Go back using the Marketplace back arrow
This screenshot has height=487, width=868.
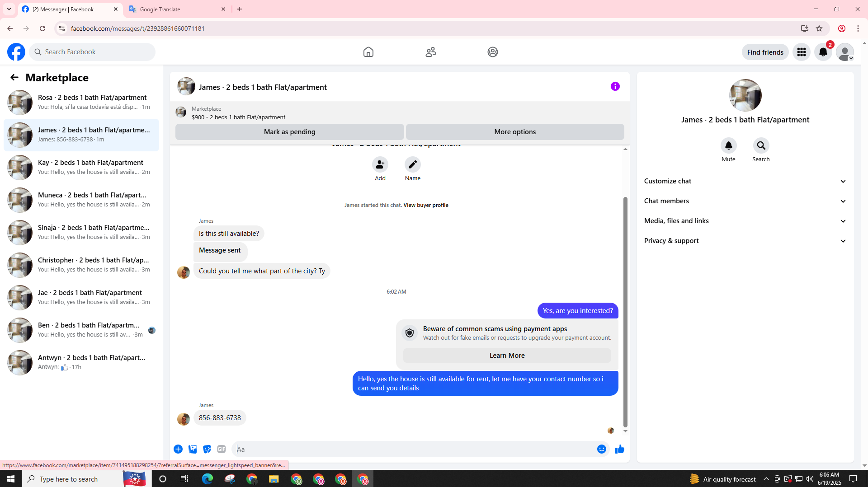click(x=14, y=77)
